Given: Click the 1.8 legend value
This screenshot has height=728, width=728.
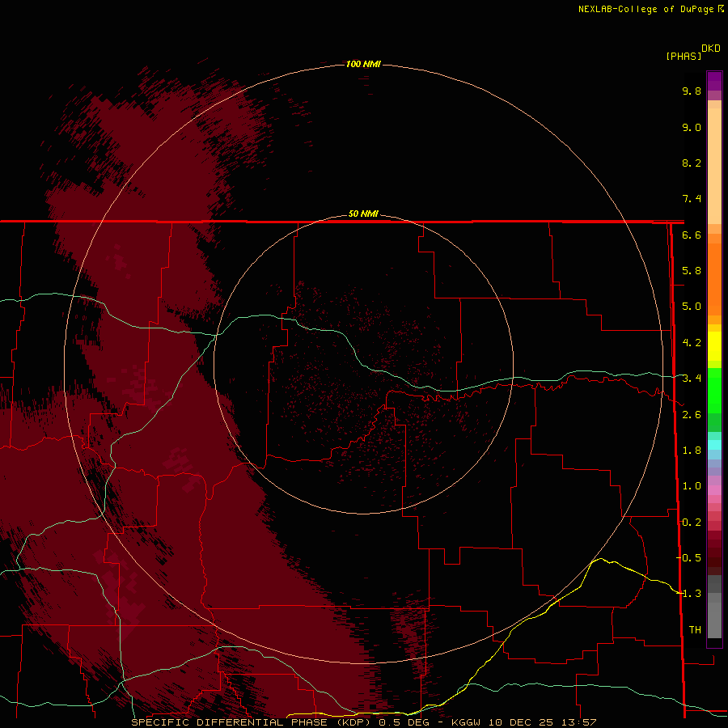Looking at the screenshot, I should click(692, 451).
